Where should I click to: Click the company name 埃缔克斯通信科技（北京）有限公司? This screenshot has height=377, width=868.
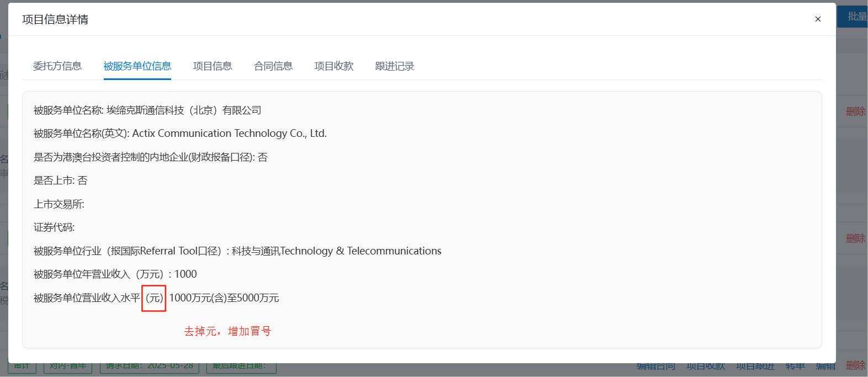coord(184,110)
